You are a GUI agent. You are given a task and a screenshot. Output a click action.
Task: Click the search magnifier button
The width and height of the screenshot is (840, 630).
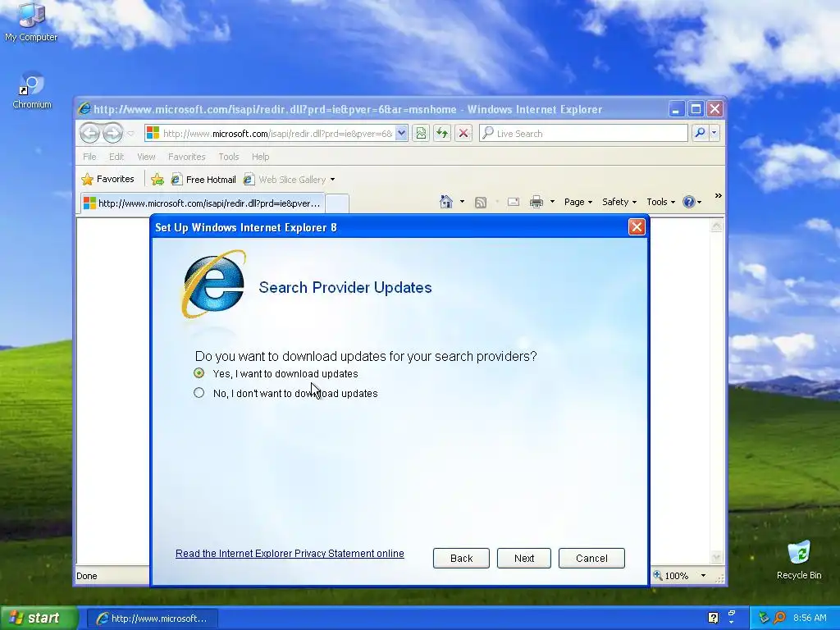click(700, 133)
